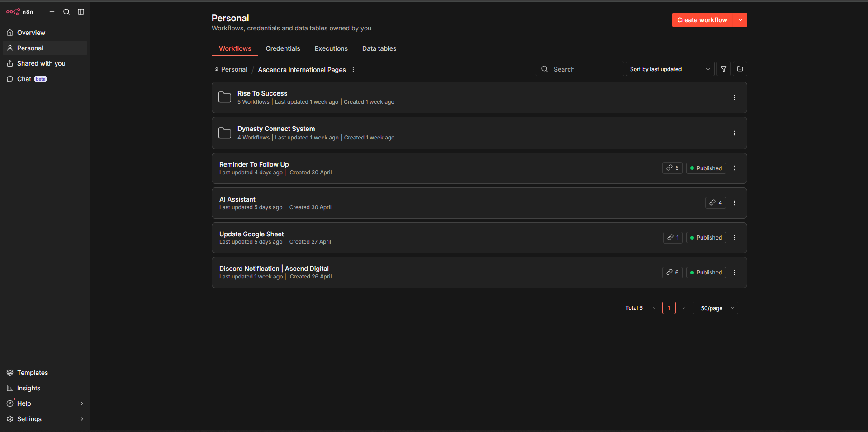Open the Sort by last updated dropdown
The height and width of the screenshot is (432, 868).
[x=670, y=69]
